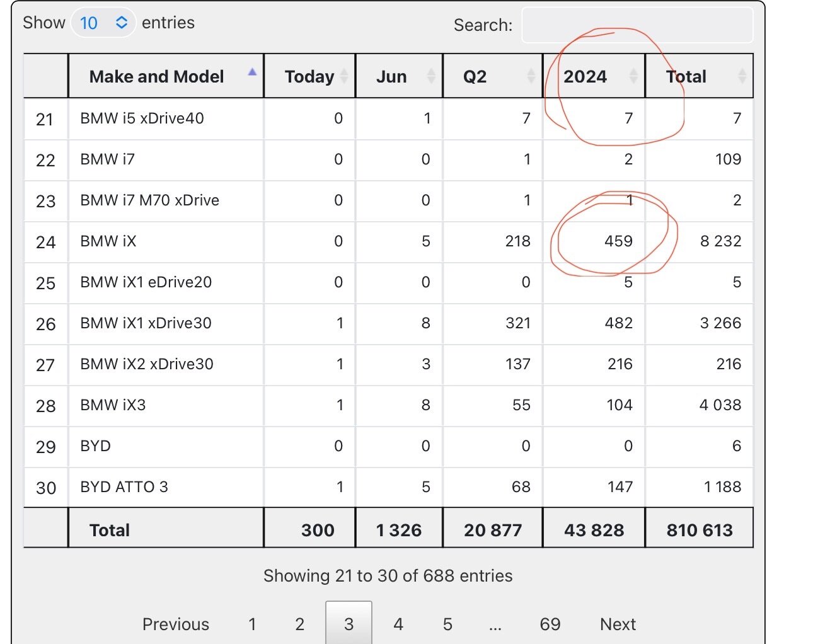Click row number 21 cell

coord(45,119)
